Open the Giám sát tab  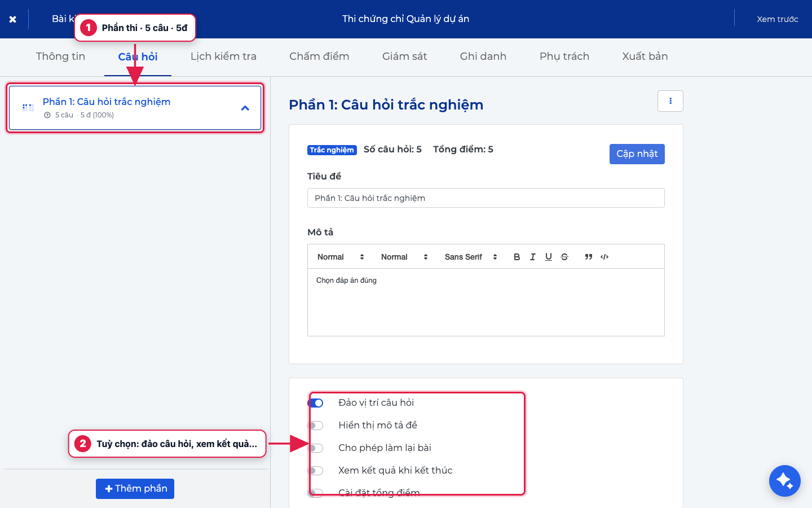tap(404, 56)
